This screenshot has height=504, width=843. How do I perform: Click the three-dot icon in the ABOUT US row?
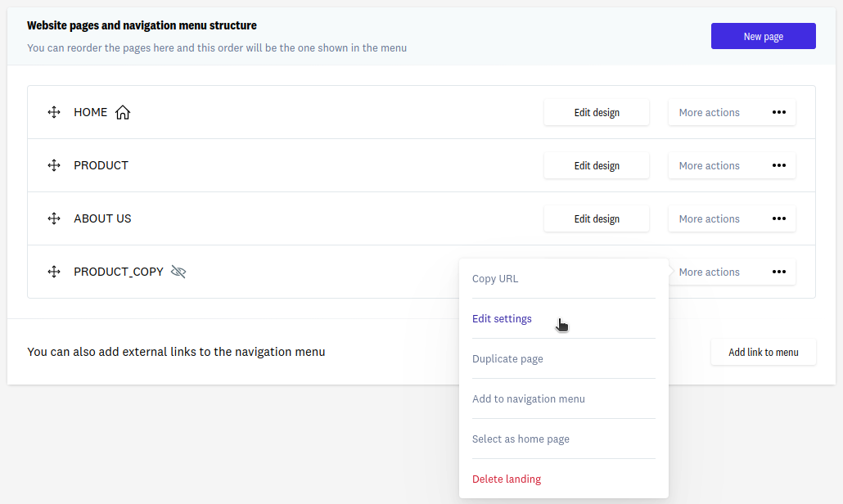(778, 218)
